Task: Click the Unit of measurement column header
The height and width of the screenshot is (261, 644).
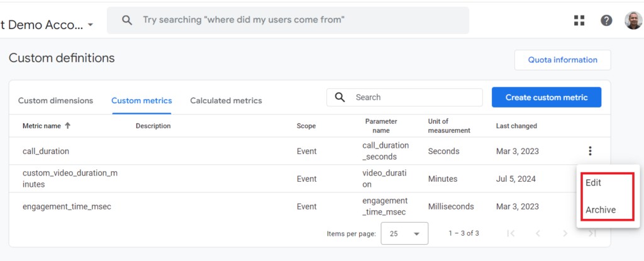Action: pos(449,126)
